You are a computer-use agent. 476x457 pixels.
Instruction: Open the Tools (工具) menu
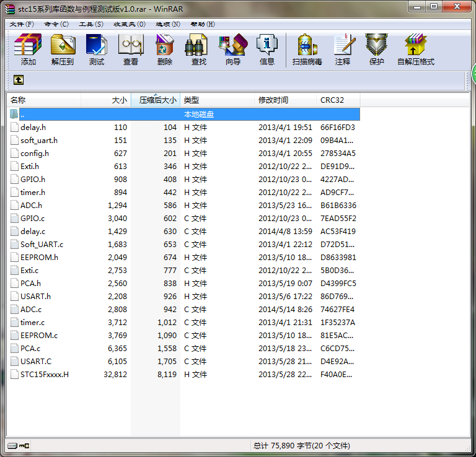[x=91, y=24]
